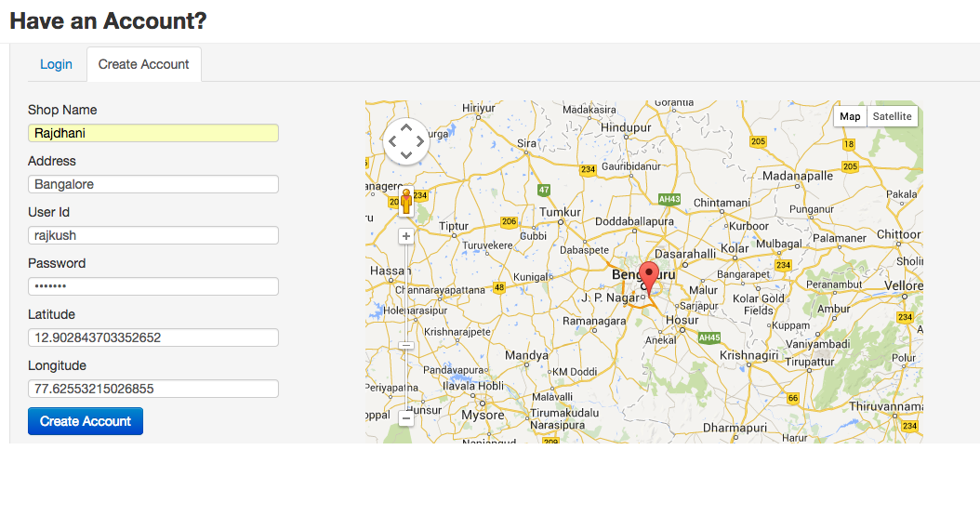Focus the Shop Name field containing Rajdhani

(x=153, y=133)
